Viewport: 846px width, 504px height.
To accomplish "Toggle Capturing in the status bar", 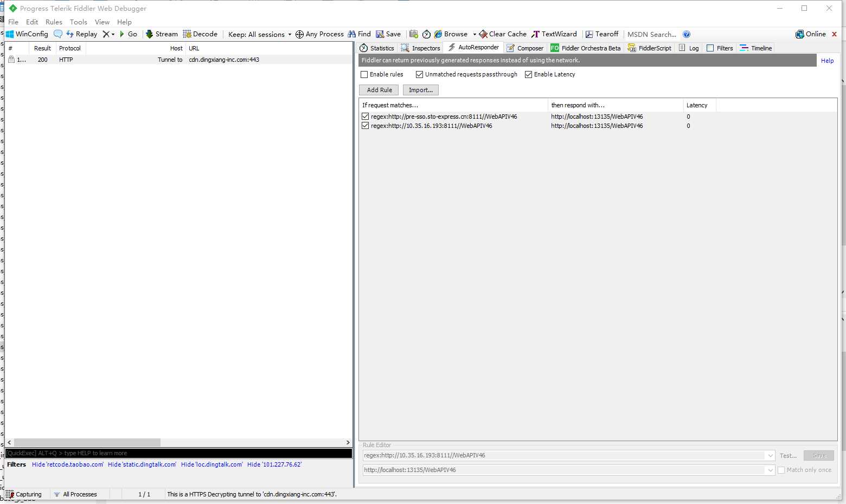I will 24,494.
